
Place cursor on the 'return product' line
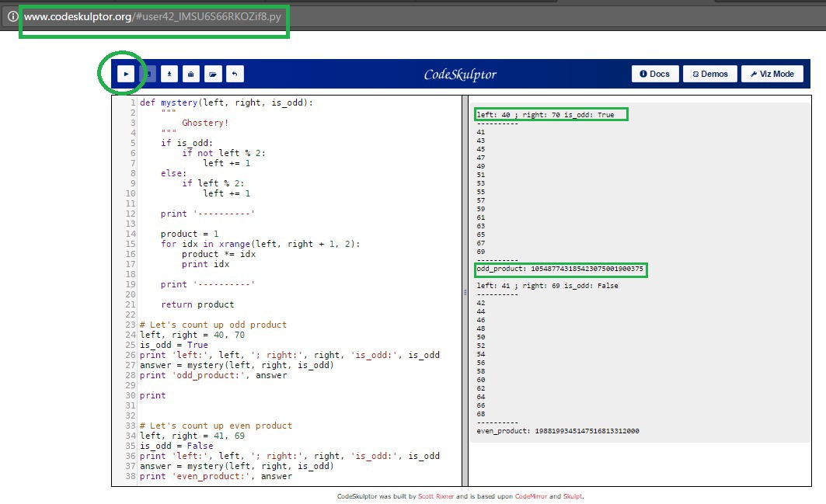[197, 304]
